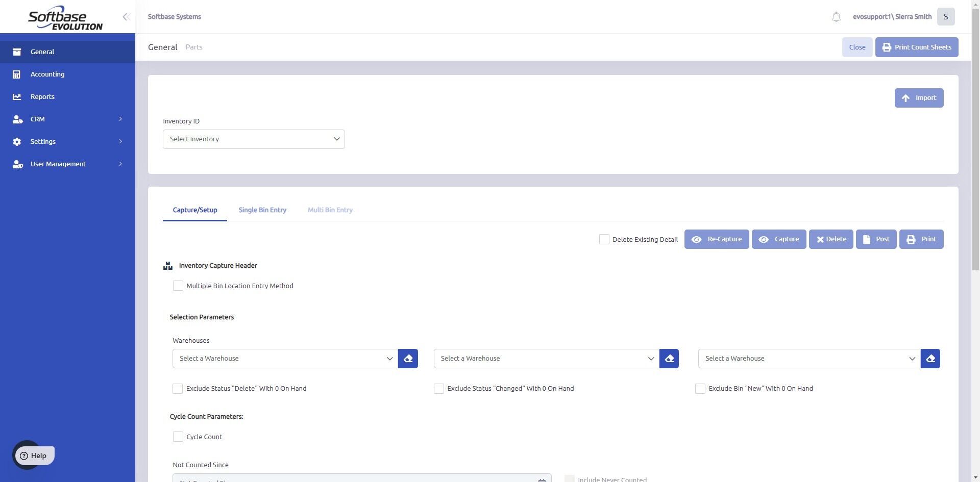Open the user avatar S menu
The width and height of the screenshot is (980, 482).
(x=946, y=17)
